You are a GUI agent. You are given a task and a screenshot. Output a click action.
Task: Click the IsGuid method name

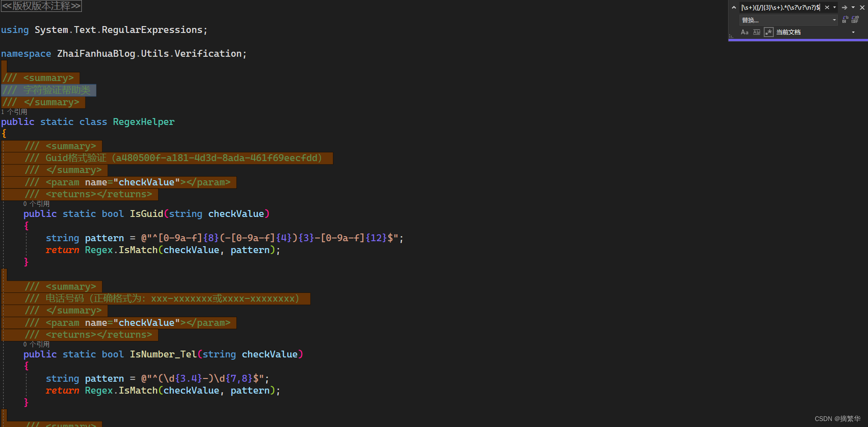pyautogui.click(x=146, y=214)
